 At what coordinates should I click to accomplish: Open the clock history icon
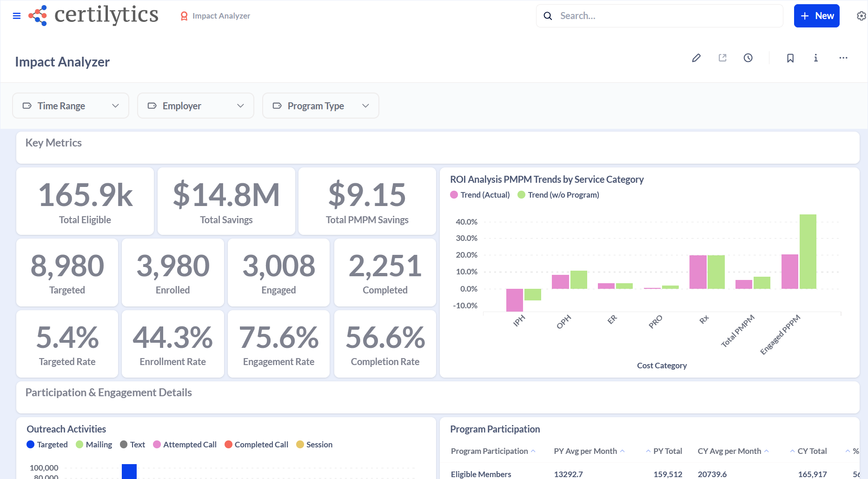pos(748,58)
